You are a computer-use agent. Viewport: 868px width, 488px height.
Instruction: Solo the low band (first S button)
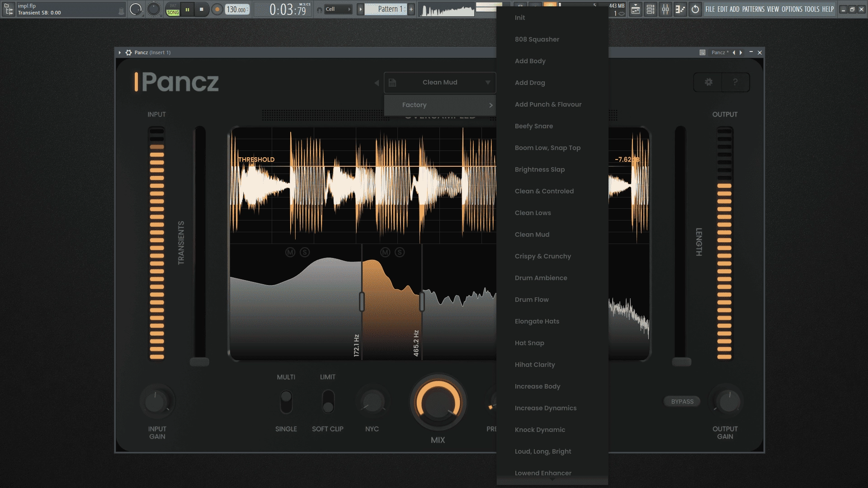305,252
